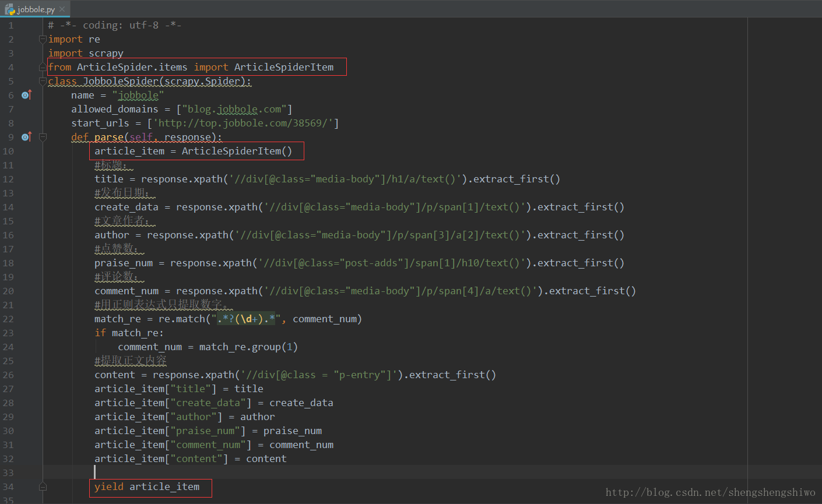This screenshot has height=504, width=822.
Task: Click the key "create_data" in article_item assignment
Action: click(x=208, y=403)
